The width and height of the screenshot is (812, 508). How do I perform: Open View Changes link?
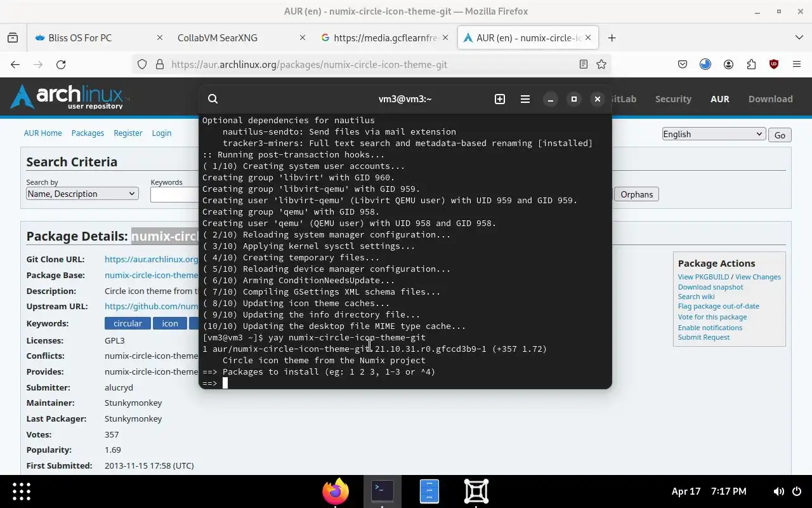click(x=758, y=277)
